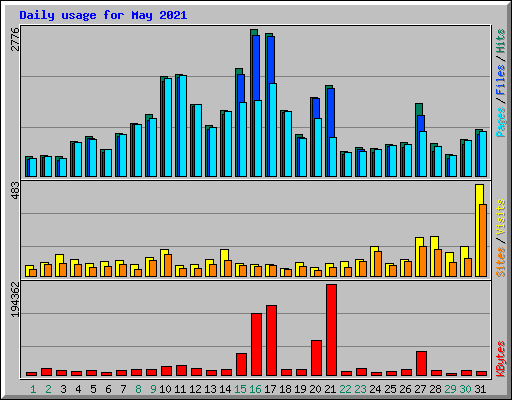
Task: Click day 4 on the x-axis
Action: tap(78, 389)
